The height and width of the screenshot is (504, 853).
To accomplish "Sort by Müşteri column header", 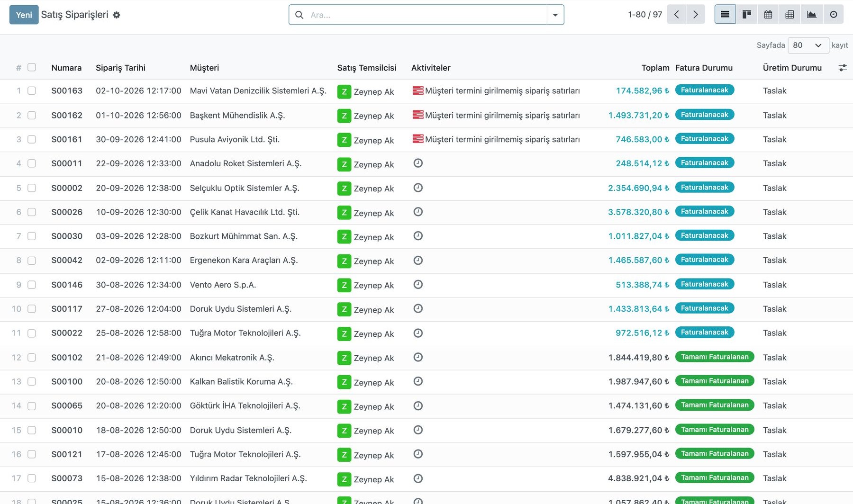I will click(x=204, y=68).
